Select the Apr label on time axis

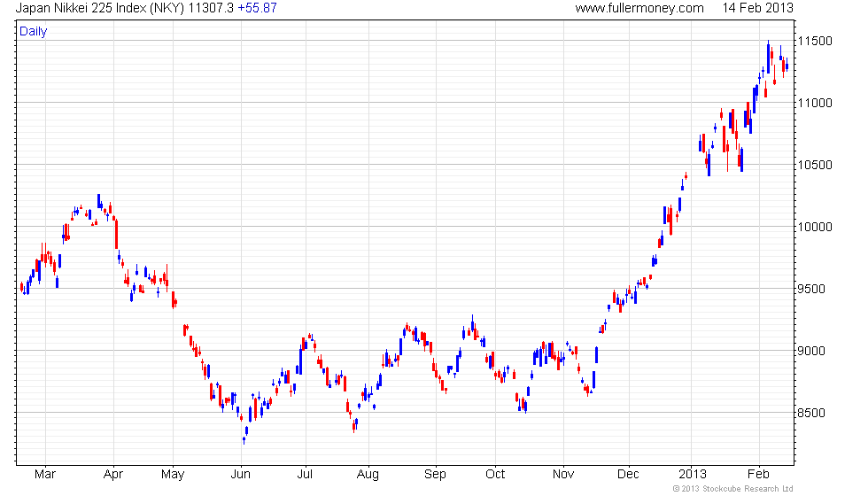pyautogui.click(x=112, y=474)
